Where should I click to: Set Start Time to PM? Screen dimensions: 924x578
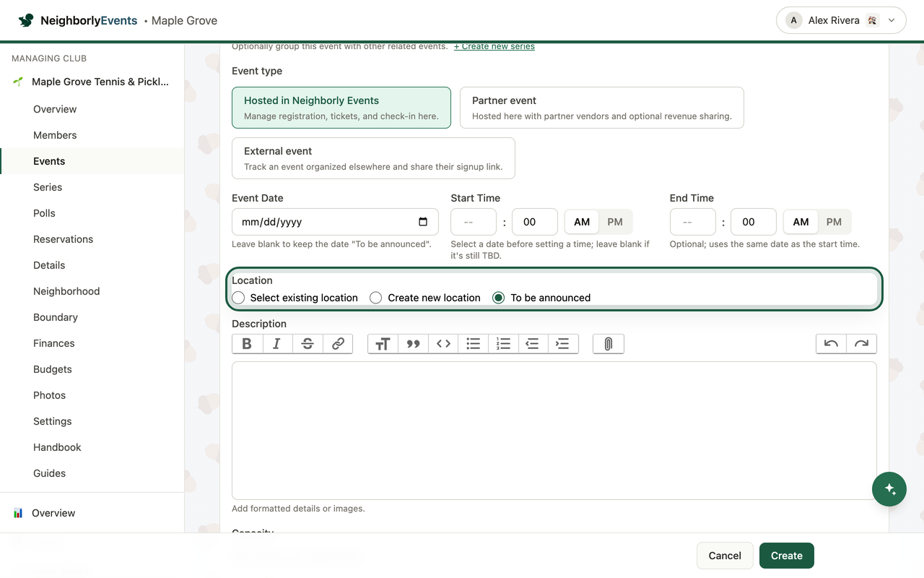coord(615,222)
